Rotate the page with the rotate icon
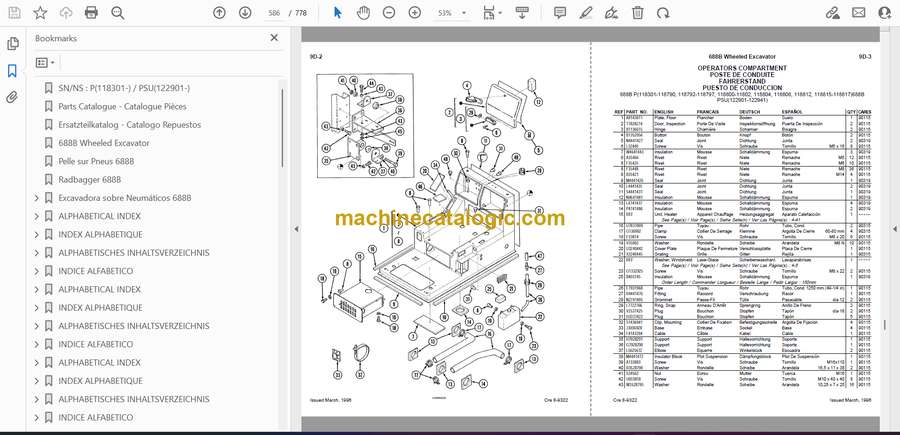The image size is (900, 435). pyautogui.click(x=663, y=13)
